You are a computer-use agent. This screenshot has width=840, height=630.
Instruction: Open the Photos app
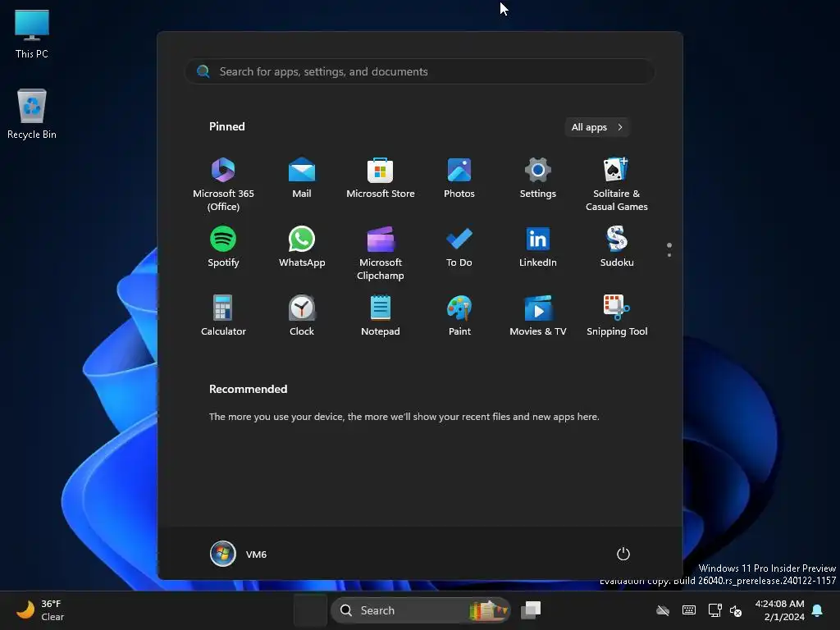(x=459, y=178)
